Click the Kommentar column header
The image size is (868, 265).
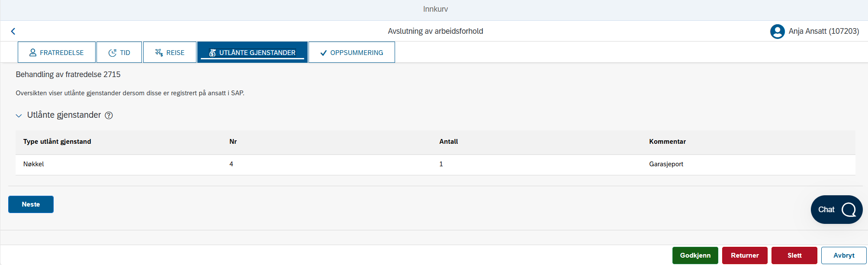[667, 142]
